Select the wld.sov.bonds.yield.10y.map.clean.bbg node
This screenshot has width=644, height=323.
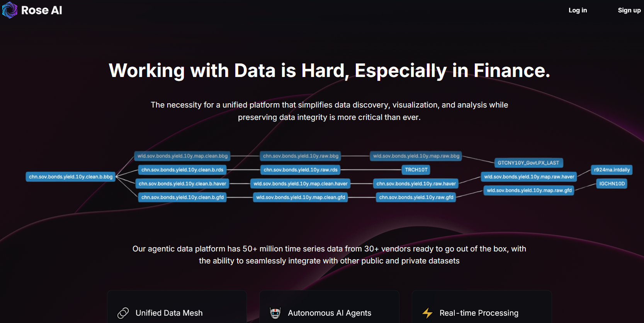coord(182,156)
